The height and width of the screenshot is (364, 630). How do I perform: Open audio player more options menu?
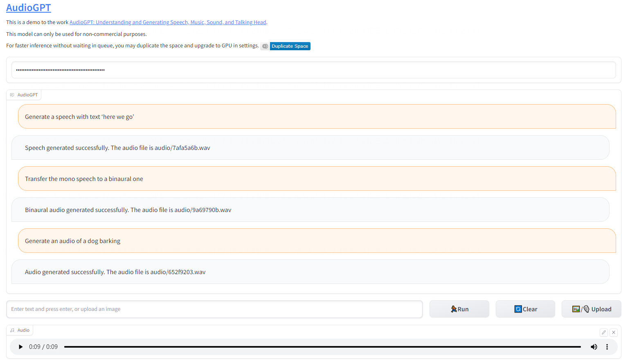click(x=607, y=347)
